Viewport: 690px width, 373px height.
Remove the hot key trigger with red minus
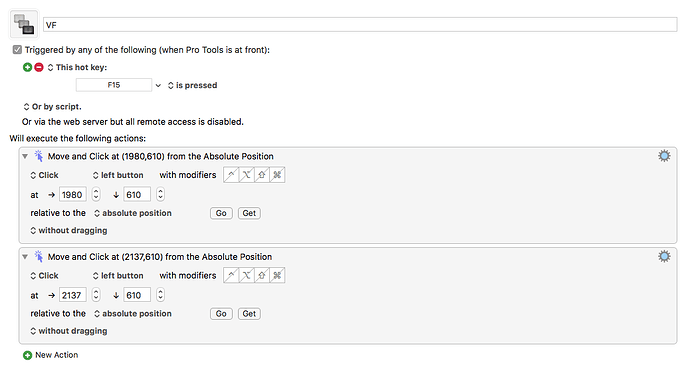pyautogui.click(x=39, y=67)
